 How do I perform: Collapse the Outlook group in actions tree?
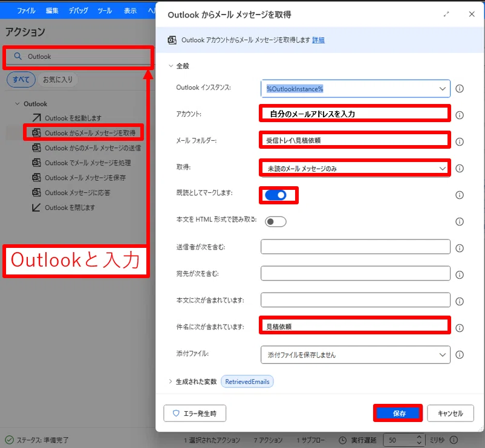coord(18,104)
